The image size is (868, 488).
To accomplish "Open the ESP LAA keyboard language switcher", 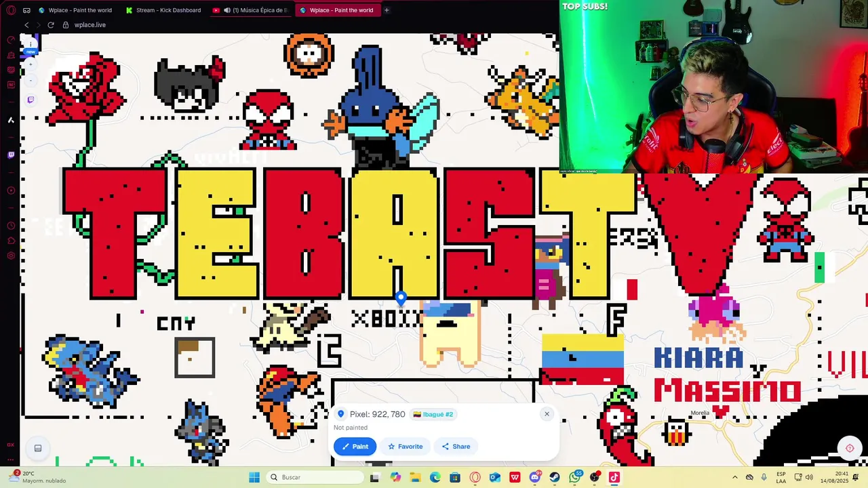I will point(781,477).
